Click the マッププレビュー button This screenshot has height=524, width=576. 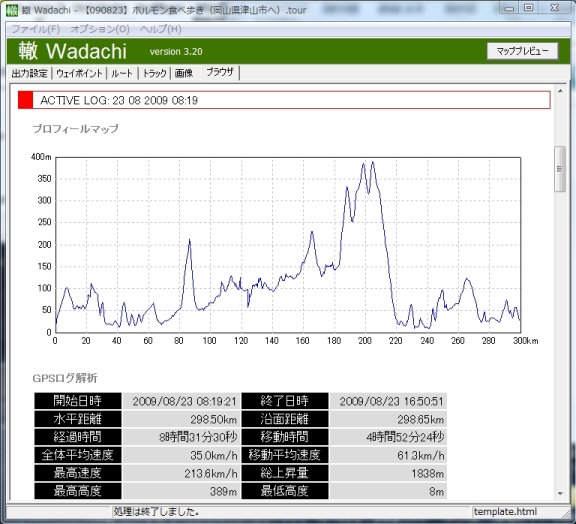point(522,51)
